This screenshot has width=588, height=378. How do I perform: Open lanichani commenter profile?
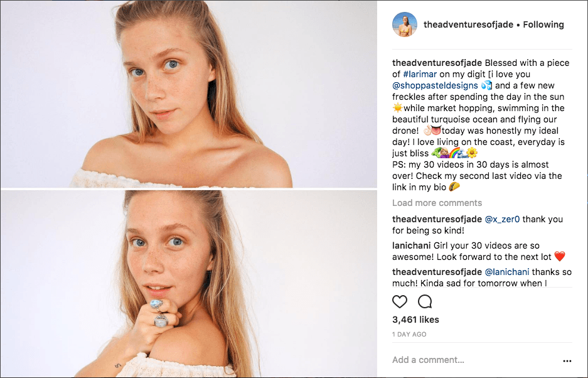(411, 246)
